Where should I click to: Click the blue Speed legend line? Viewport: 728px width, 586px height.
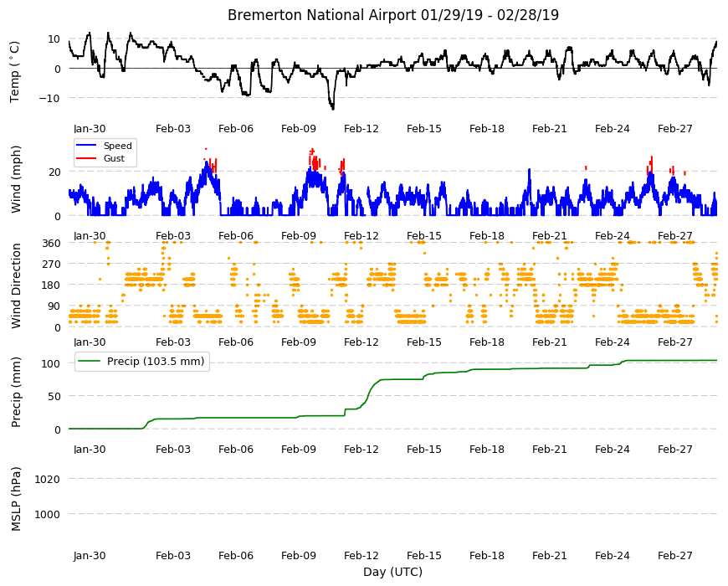coord(86,146)
